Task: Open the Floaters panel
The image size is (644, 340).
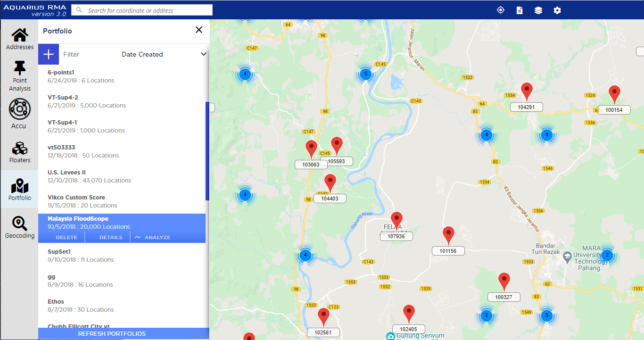Action: pos(19,152)
